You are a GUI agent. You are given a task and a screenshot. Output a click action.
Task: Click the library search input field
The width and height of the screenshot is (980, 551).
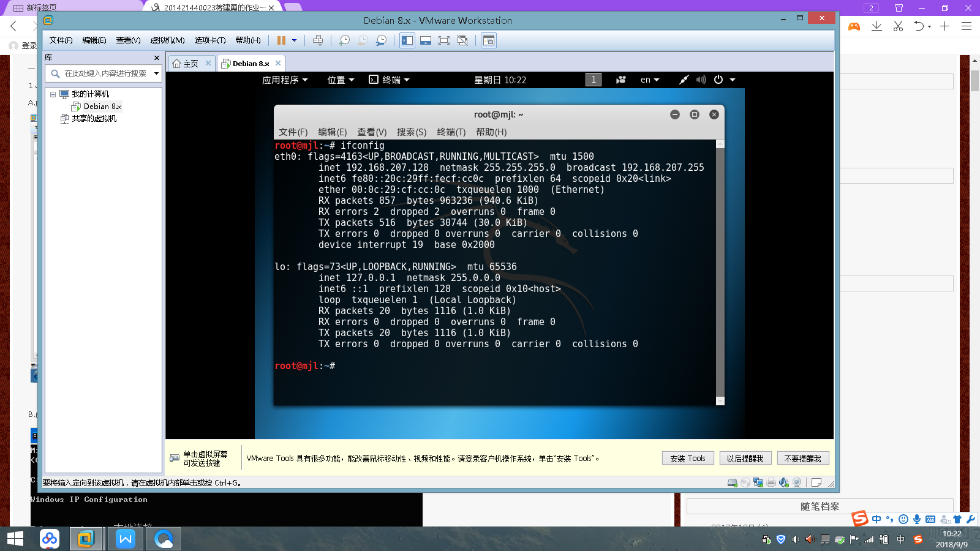[105, 73]
